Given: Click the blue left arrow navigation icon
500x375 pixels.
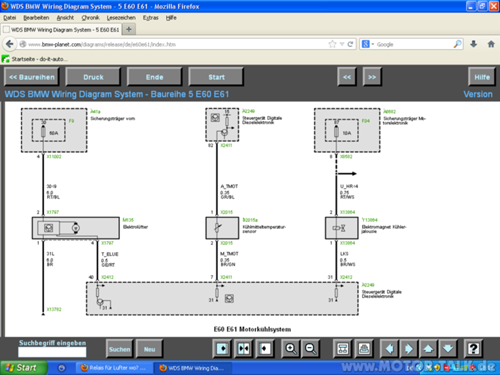Looking at the screenshot, I should click(x=389, y=349).
